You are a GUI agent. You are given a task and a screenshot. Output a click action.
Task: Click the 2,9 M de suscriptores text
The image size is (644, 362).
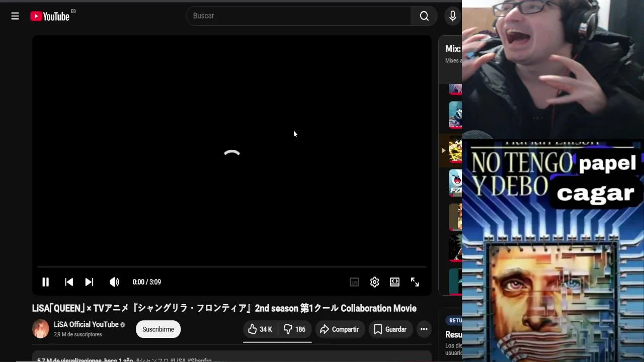78,334
